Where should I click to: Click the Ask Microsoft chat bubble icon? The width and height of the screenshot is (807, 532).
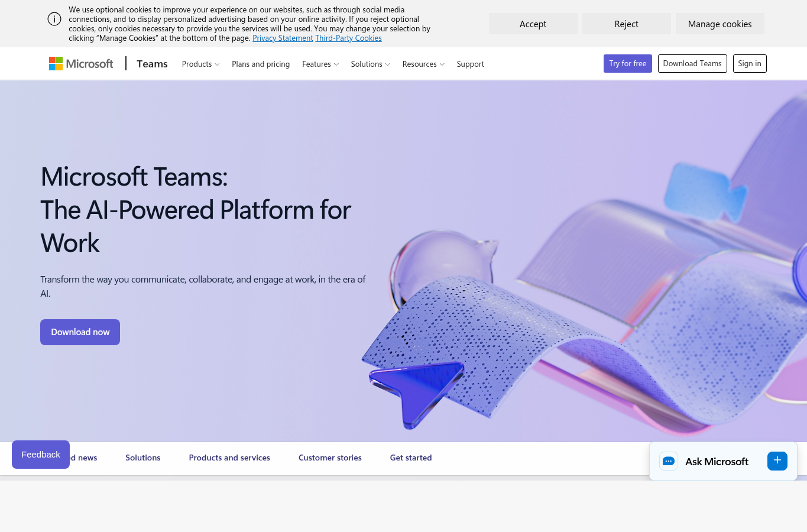[x=669, y=461]
